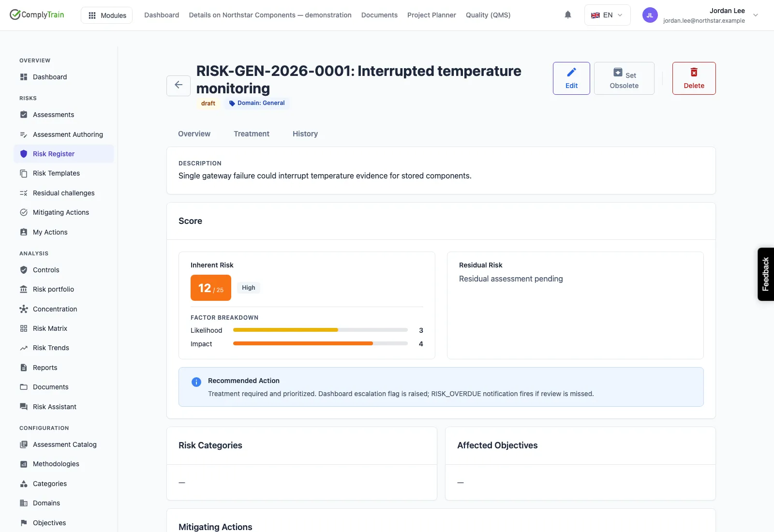Click the Domain: General tag
This screenshot has width=774, height=532.
[257, 103]
